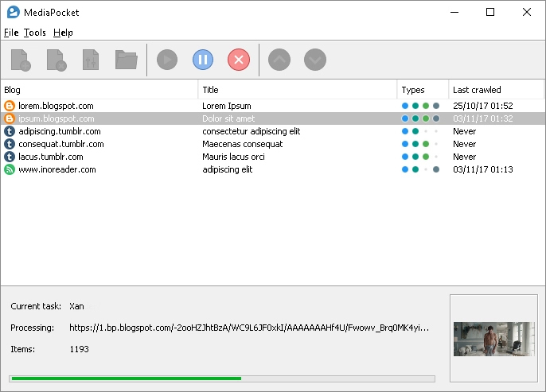Open the Help menu
The width and height of the screenshot is (546, 392).
(63, 33)
